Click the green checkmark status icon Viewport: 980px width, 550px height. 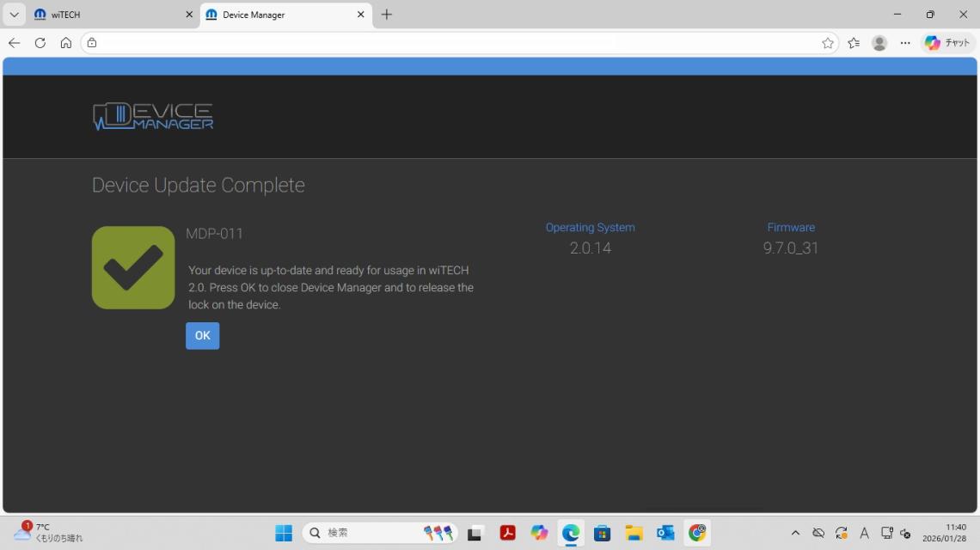133,267
